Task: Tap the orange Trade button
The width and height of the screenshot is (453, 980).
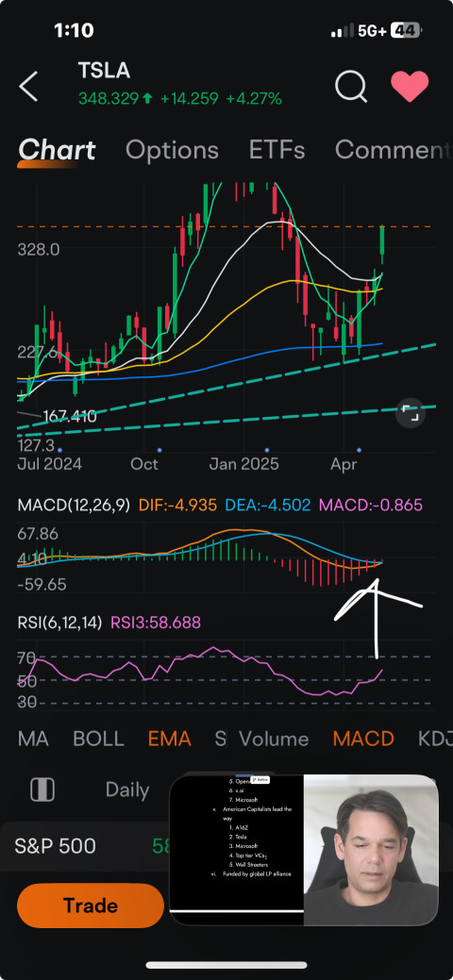Action: click(x=90, y=905)
